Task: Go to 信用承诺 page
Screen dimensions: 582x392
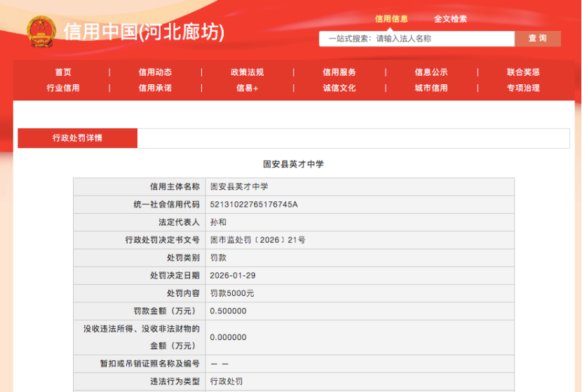Action: [x=155, y=88]
